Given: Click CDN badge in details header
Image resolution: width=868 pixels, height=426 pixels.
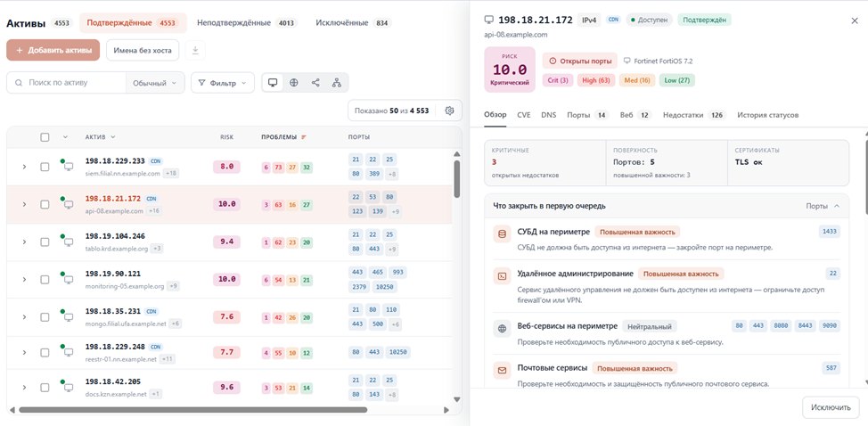Looking at the screenshot, I should 613,20.
